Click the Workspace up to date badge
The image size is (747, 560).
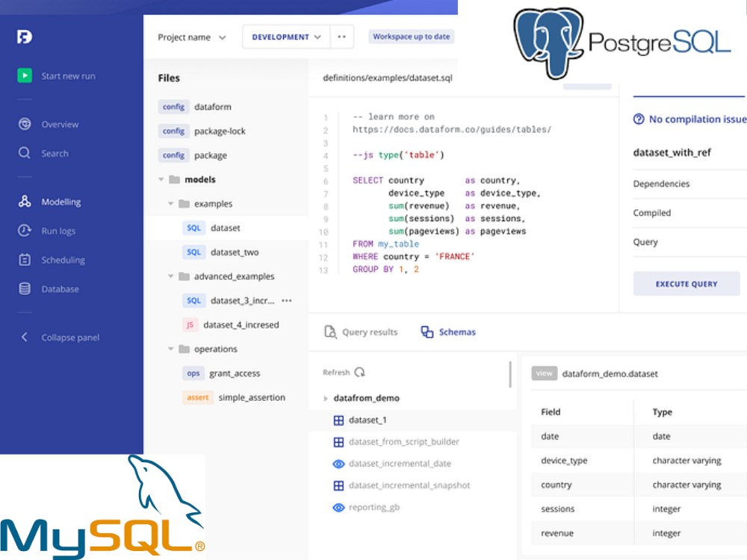click(x=411, y=37)
